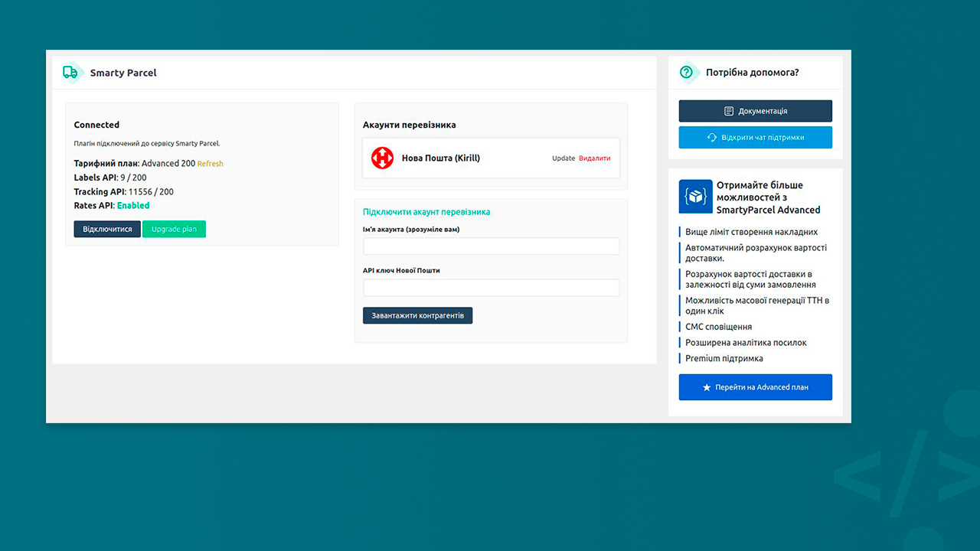Click the Розширена аналітика посилок item
The image size is (980, 551).
746,343
